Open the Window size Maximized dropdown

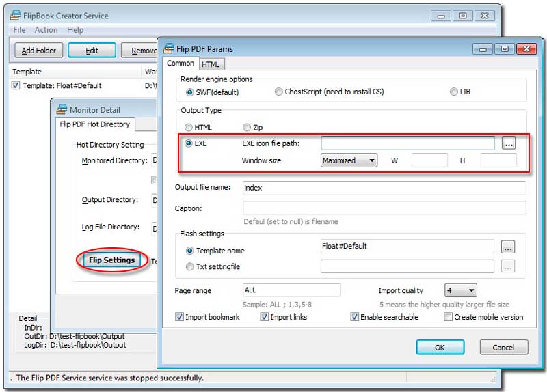(x=349, y=160)
